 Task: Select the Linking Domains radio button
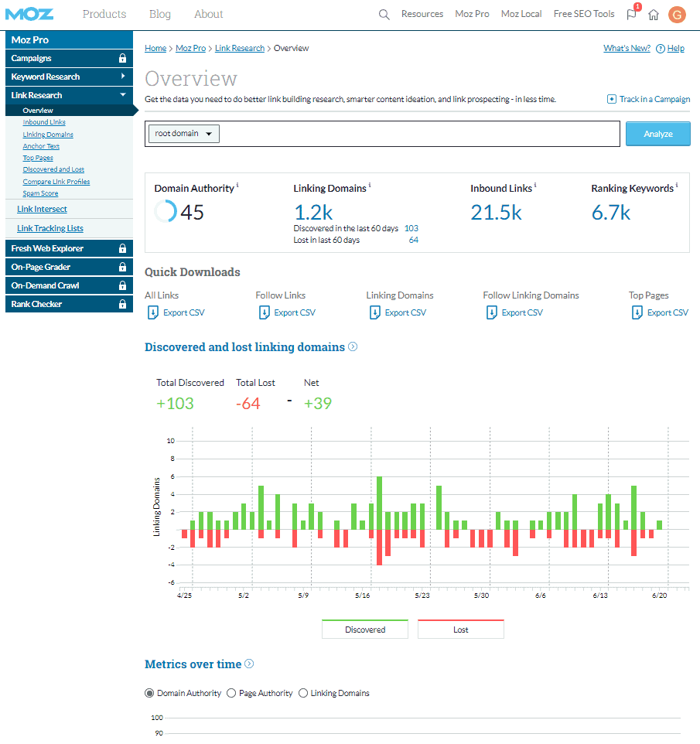[x=302, y=693]
